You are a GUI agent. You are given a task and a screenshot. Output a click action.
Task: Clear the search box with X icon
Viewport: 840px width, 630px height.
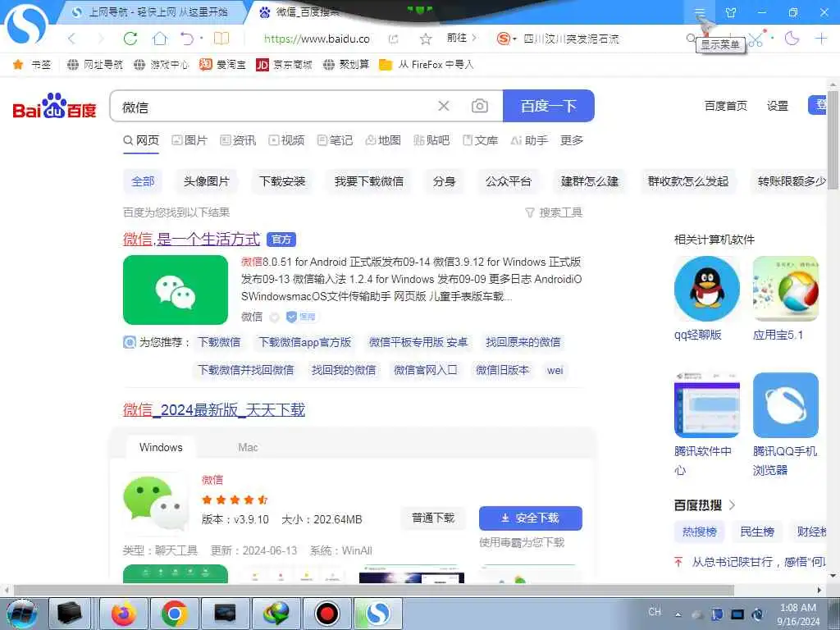pyautogui.click(x=444, y=106)
